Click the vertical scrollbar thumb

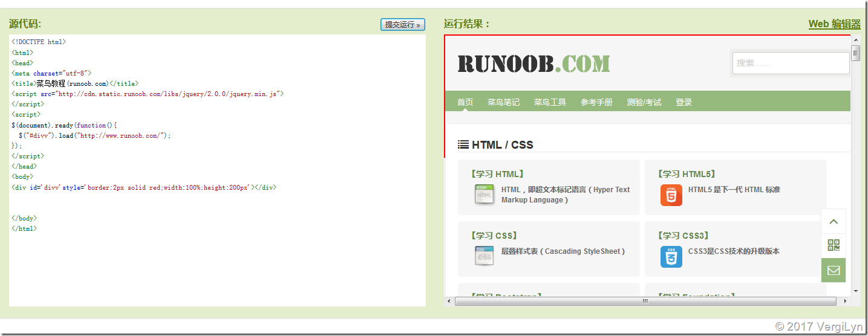pyautogui.click(x=855, y=53)
